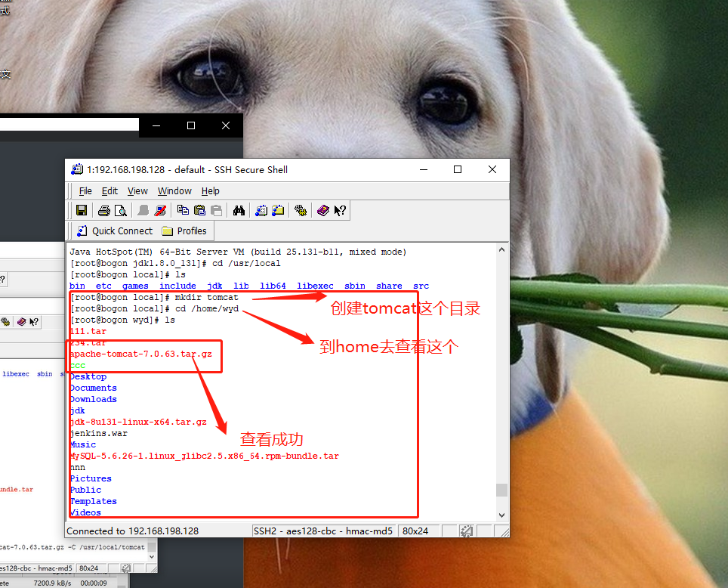Image resolution: width=728 pixels, height=588 pixels.
Task: Click help book icon in background window
Action: pyautogui.click(x=21, y=322)
